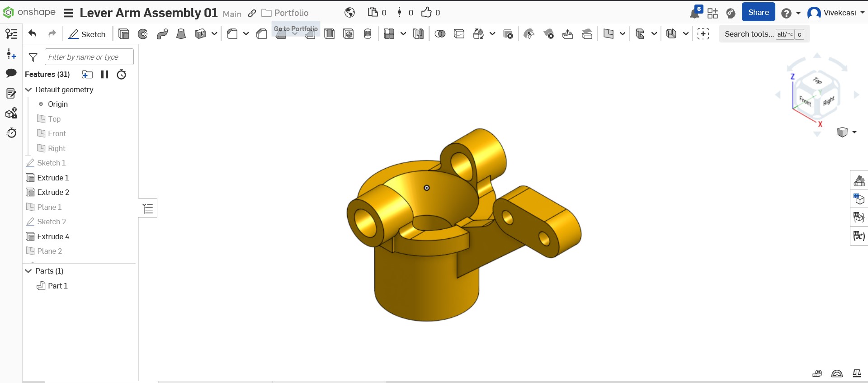Open the hamburger document menu
This screenshot has height=383, width=868.
[x=68, y=13]
